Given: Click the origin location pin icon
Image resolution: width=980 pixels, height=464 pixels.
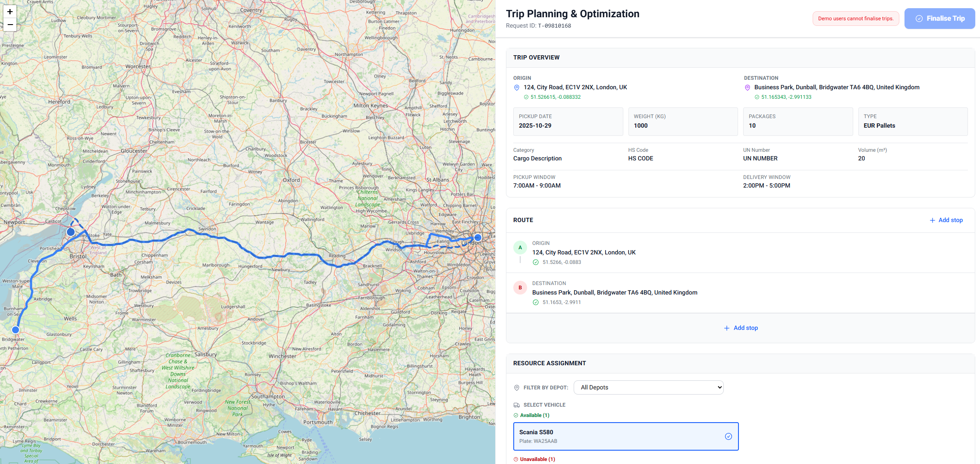Looking at the screenshot, I should (516, 88).
